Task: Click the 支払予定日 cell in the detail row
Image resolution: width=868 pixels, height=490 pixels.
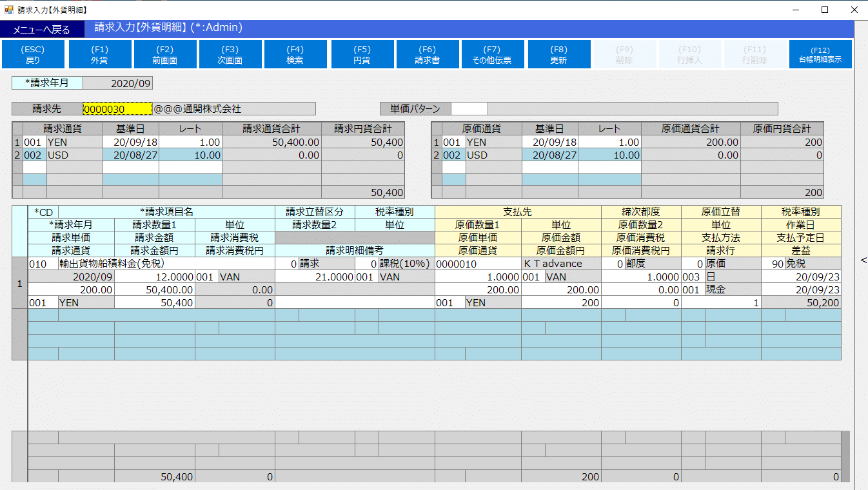Action: click(801, 289)
